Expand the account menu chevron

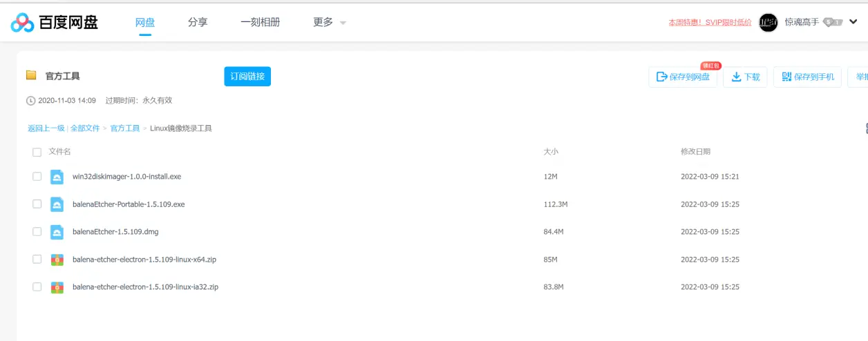coord(853,22)
